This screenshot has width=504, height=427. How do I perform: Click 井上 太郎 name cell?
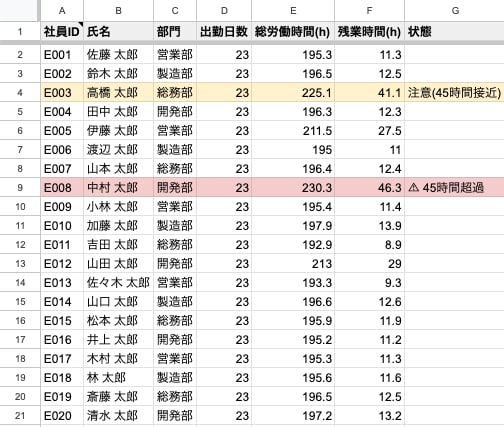click(x=118, y=339)
